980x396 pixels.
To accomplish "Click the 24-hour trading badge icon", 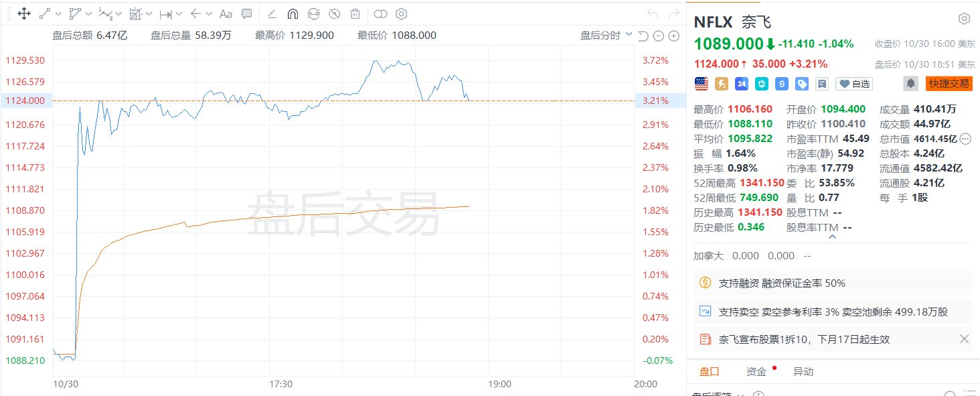I will (x=741, y=84).
